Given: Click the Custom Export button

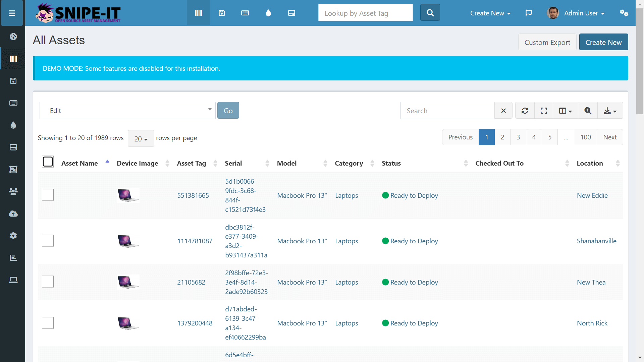Looking at the screenshot, I should 547,42.
